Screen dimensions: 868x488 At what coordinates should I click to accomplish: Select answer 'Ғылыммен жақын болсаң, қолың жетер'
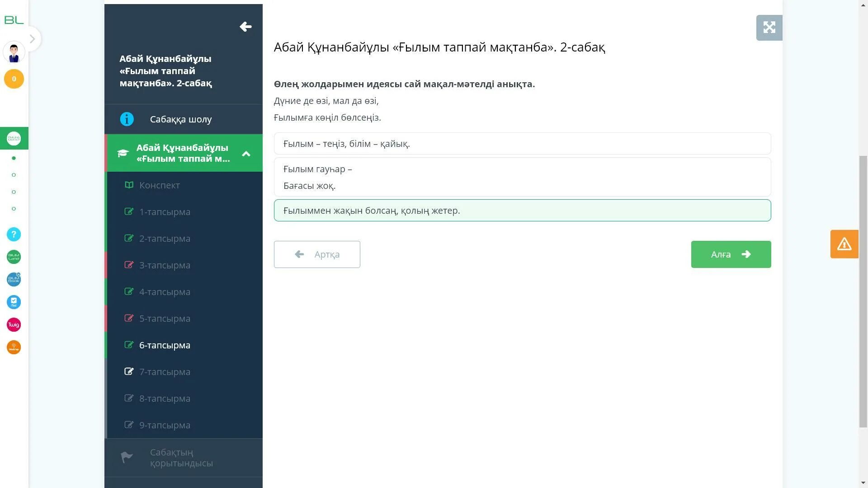[522, 211]
